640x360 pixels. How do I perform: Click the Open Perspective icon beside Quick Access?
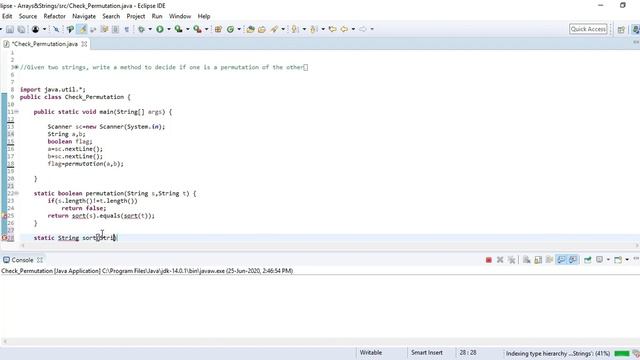(621, 29)
